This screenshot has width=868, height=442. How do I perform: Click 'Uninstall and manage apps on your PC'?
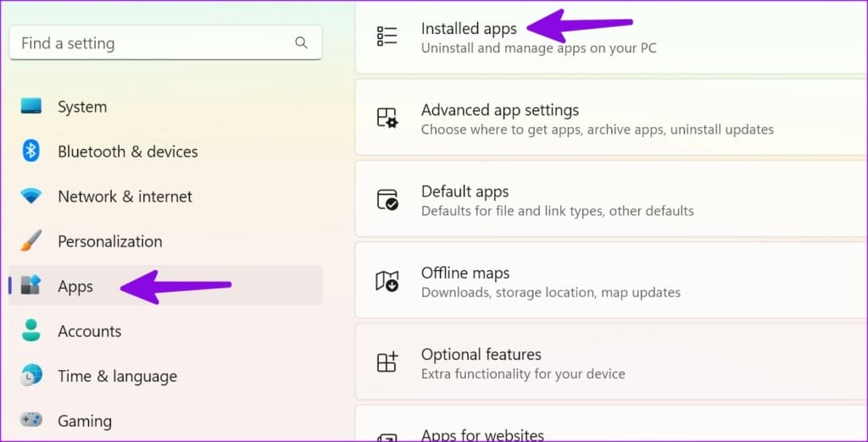pyautogui.click(x=538, y=48)
